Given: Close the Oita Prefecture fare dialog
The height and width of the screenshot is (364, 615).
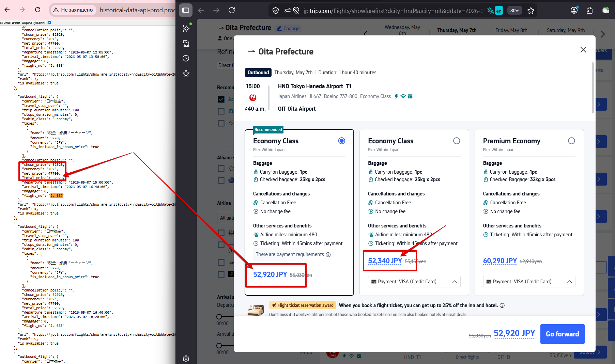Looking at the screenshot, I should [583, 50].
